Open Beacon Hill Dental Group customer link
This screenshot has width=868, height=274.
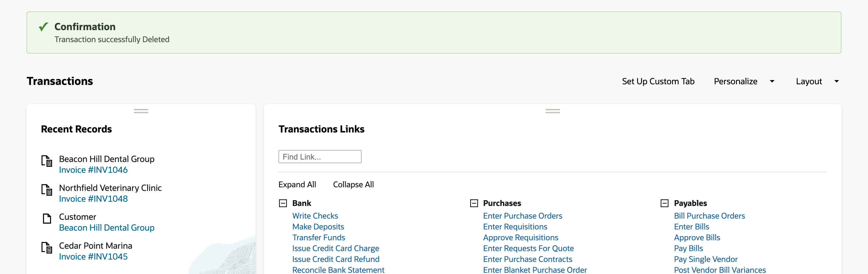(x=107, y=228)
